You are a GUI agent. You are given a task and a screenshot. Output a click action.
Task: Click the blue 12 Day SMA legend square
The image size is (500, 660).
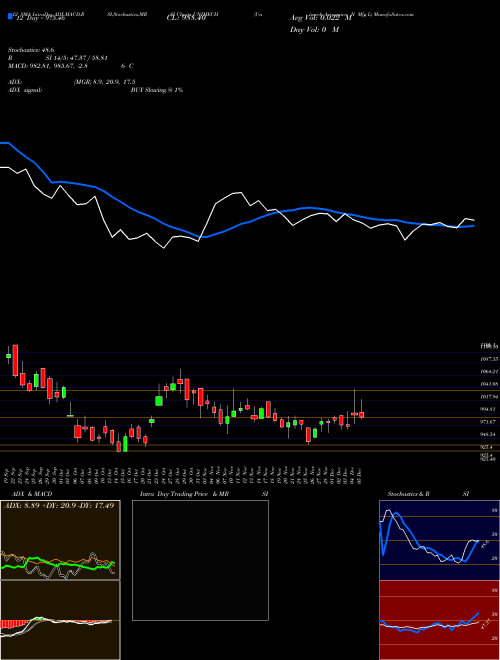[10, 16]
